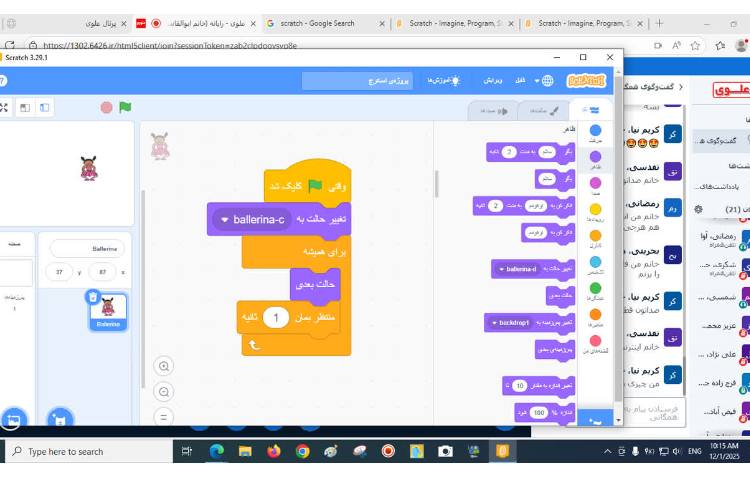Select the small stage layout toggle
The image size is (750, 480).
click(x=26, y=107)
